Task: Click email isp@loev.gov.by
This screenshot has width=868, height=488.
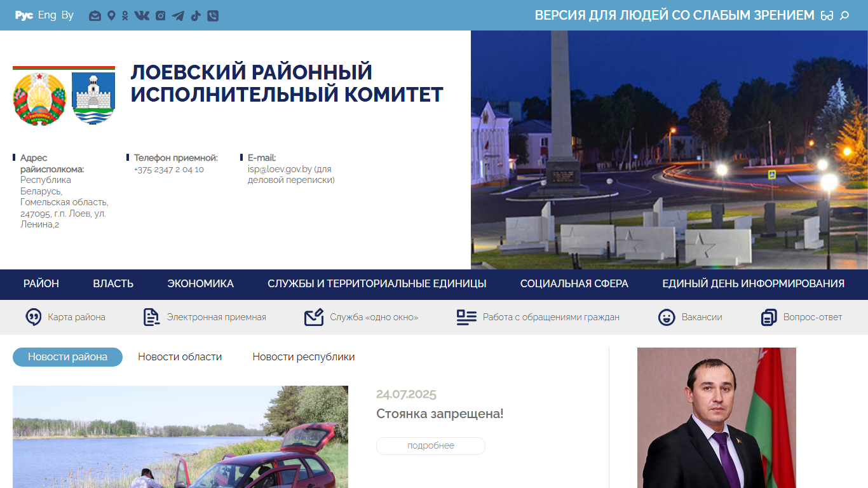Action: point(280,169)
